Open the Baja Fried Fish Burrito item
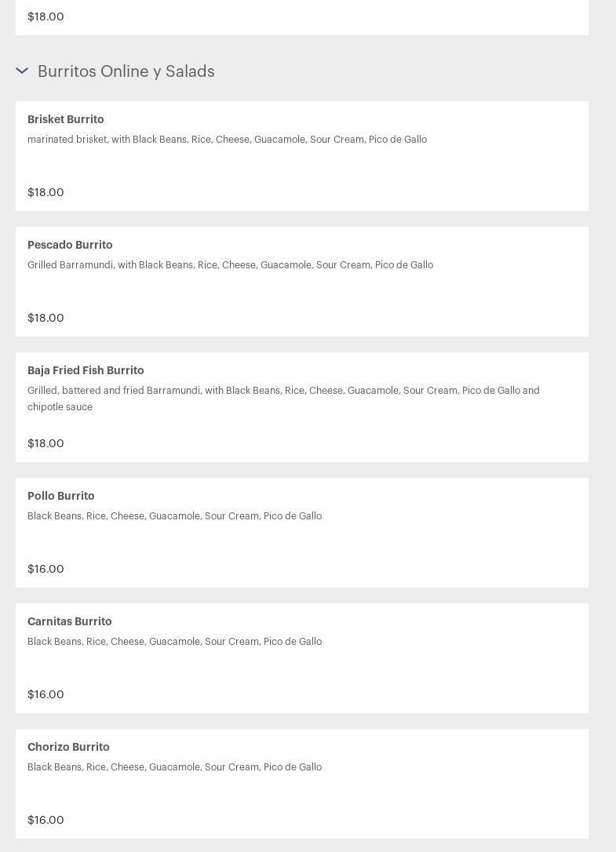The width and height of the screenshot is (616, 852). (x=302, y=407)
